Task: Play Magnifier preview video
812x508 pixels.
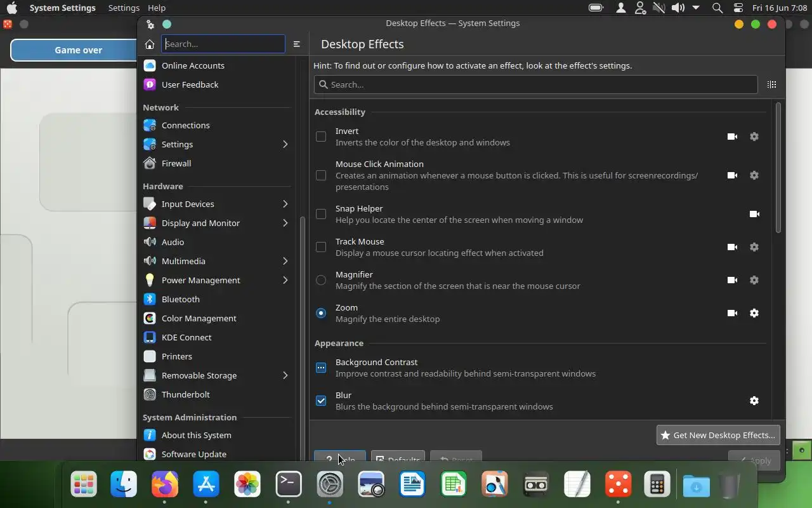Action: click(732, 280)
